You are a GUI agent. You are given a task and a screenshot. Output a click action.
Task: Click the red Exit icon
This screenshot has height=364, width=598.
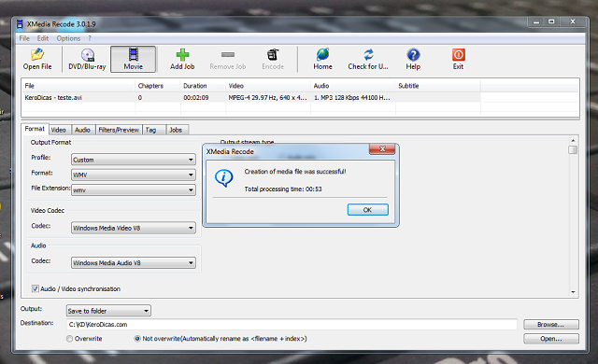[x=459, y=55]
